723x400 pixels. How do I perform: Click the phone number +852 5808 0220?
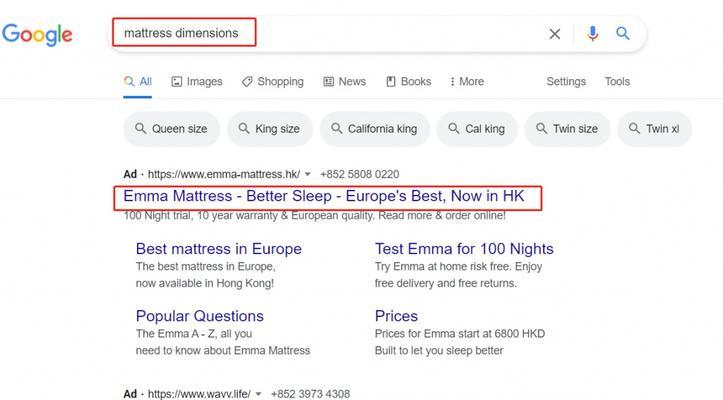[360, 174]
